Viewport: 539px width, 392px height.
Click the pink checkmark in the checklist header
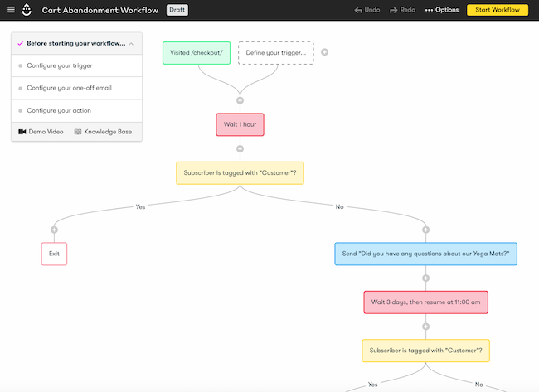point(20,43)
